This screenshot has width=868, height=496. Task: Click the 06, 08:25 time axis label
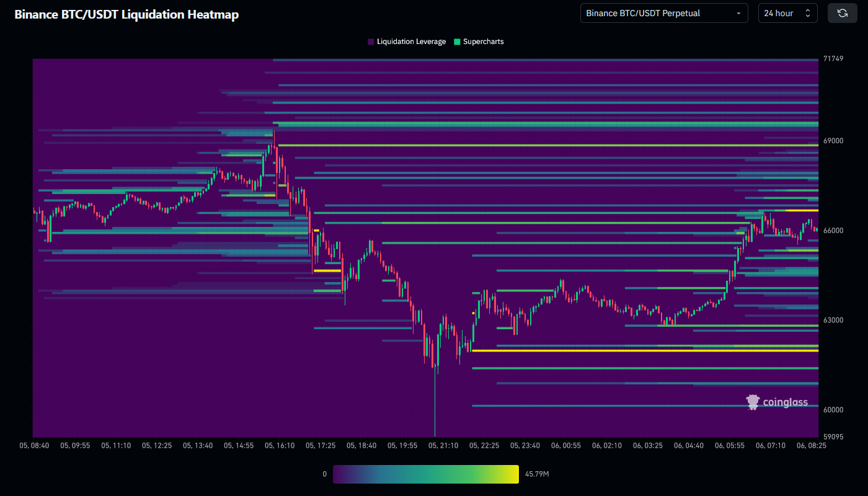(812, 445)
